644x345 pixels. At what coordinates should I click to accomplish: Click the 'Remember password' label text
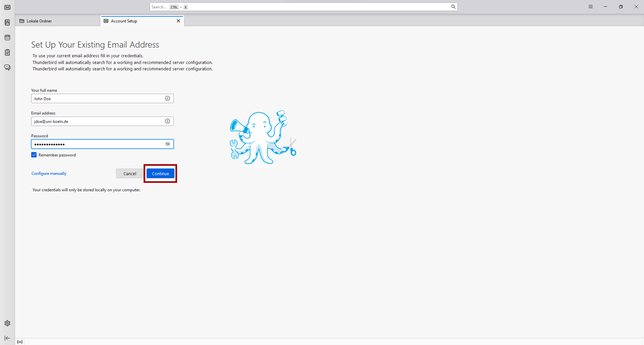(x=57, y=155)
